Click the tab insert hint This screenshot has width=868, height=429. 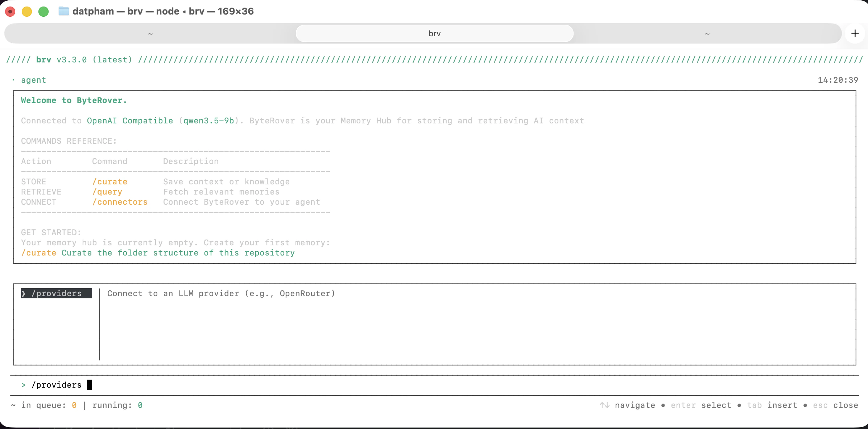point(772,405)
